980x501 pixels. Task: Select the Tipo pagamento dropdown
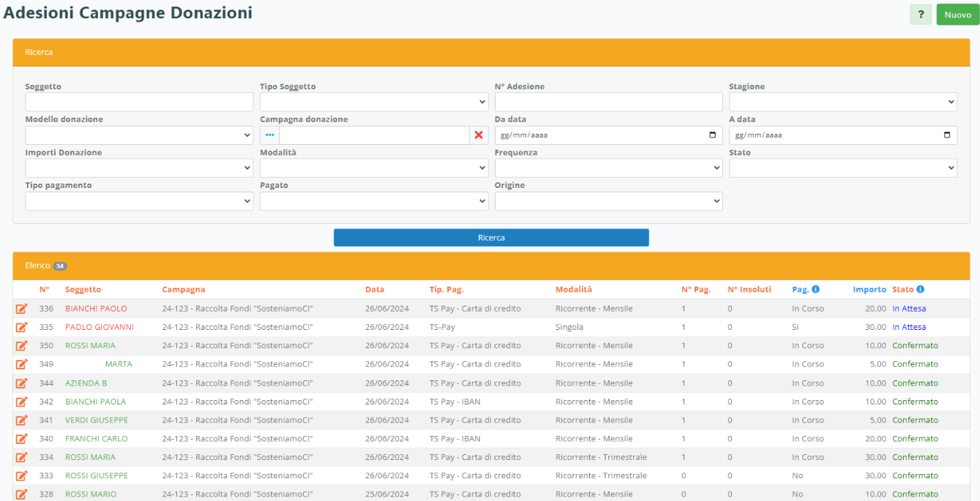139,201
